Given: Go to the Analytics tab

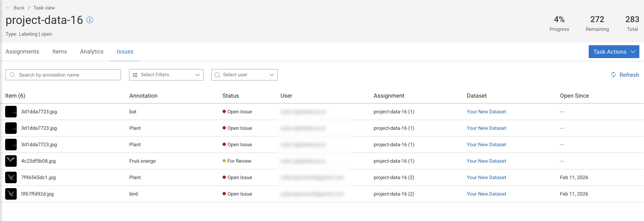Looking at the screenshot, I should tap(92, 52).
